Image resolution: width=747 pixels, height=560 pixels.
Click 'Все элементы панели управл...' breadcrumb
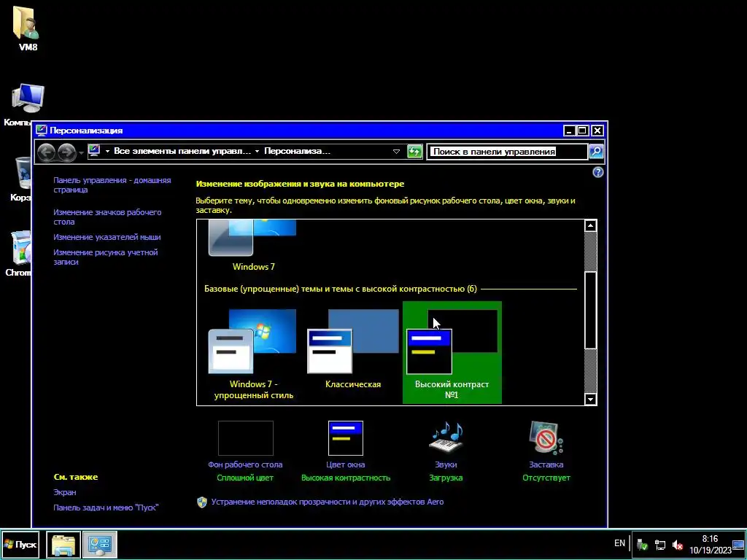point(182,152)
